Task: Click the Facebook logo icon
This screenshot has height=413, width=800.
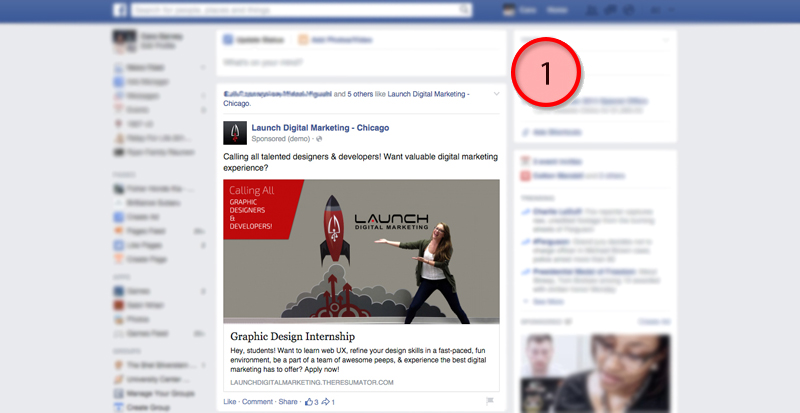Action: coord(120,10)
